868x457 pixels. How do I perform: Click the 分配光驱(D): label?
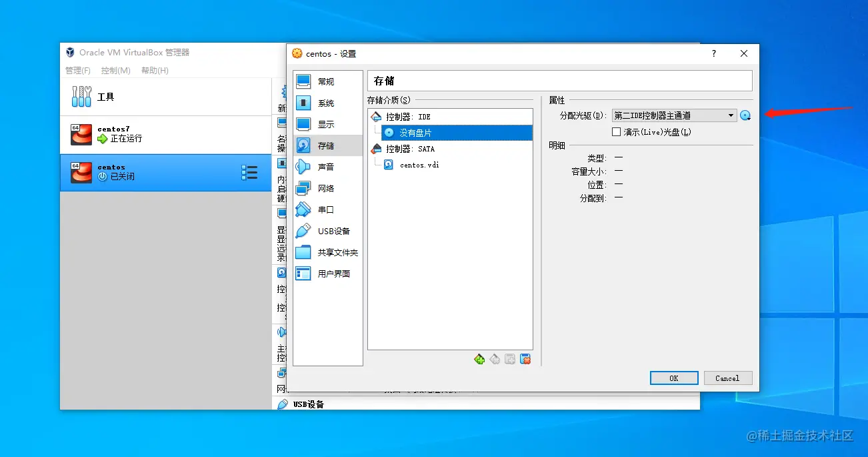[584, 115]
